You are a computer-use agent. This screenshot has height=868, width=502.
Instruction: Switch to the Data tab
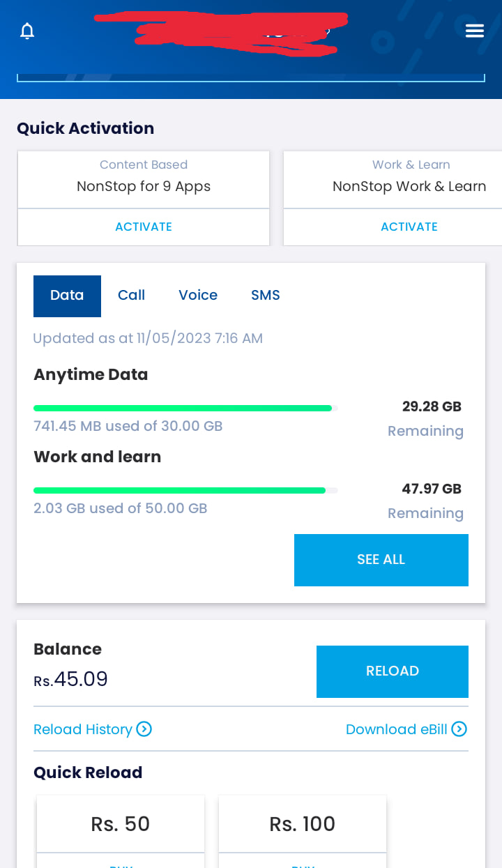pos(67,296)
